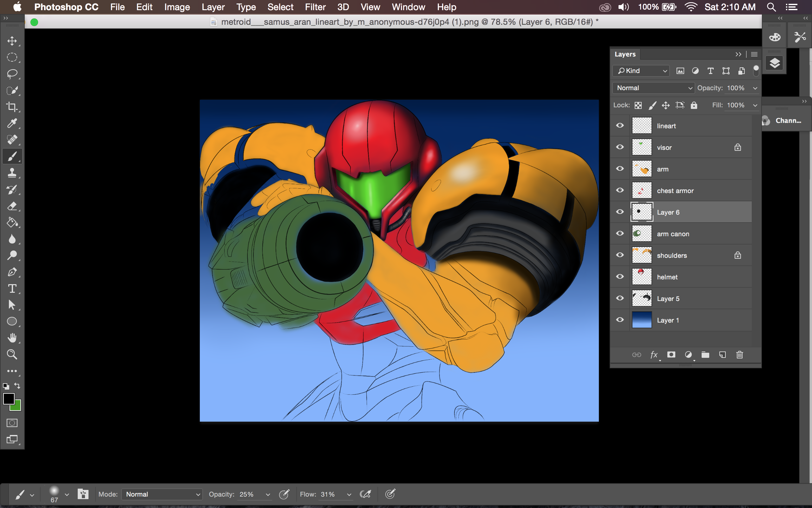Select the Move tool
Screen dimensions: 812x508
coord(12,41)
